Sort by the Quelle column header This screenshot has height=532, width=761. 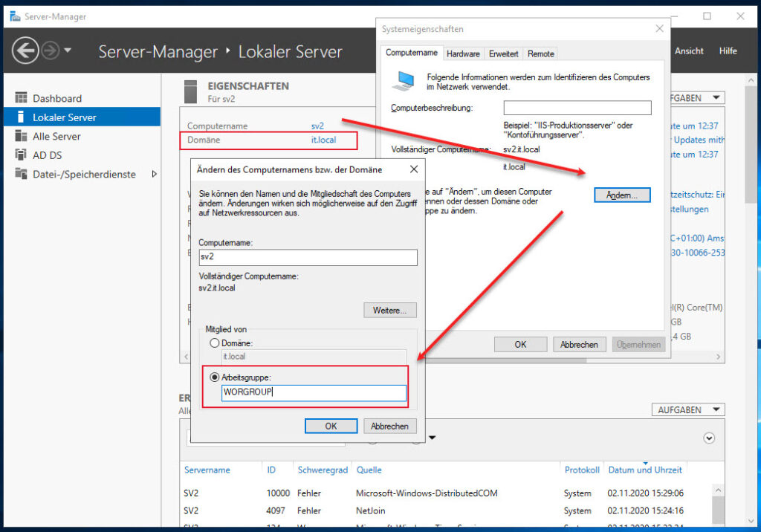click(369, 470)
